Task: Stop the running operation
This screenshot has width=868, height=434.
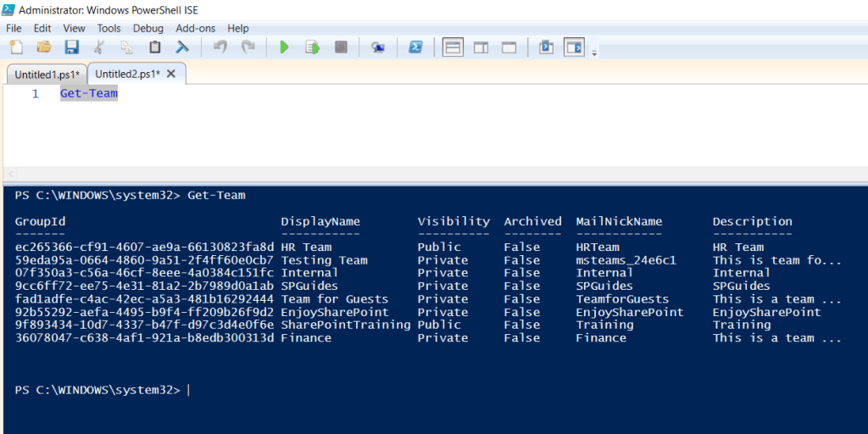Action: click(341, 47)
